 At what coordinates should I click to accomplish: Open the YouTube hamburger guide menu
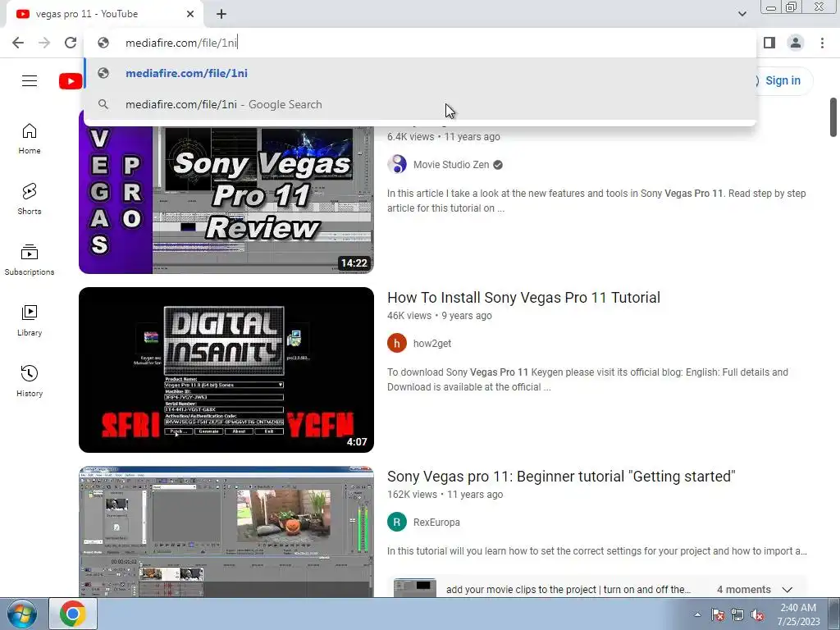tap(30, 81)
